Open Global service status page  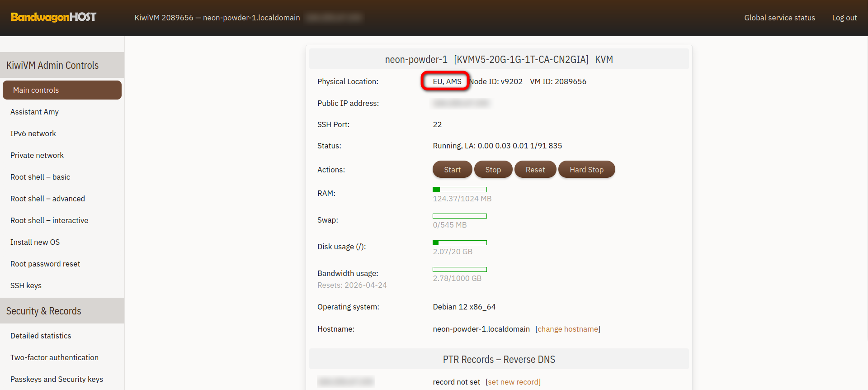(779, 18)
